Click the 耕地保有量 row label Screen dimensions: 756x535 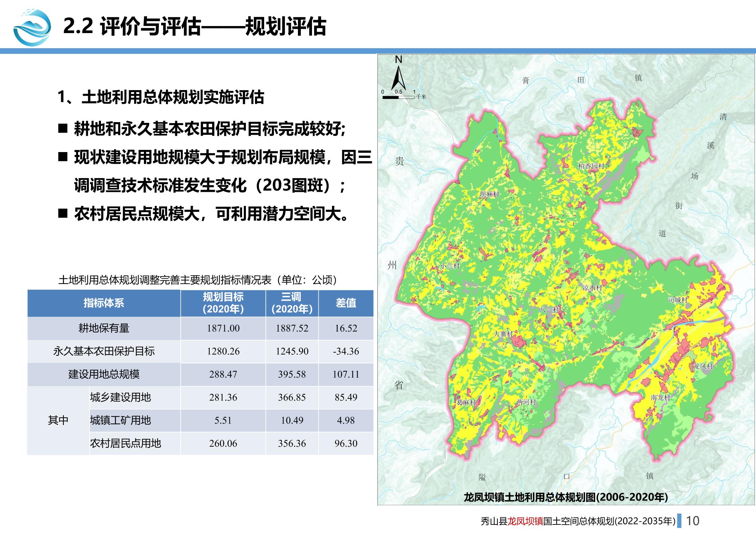[104, 328]
